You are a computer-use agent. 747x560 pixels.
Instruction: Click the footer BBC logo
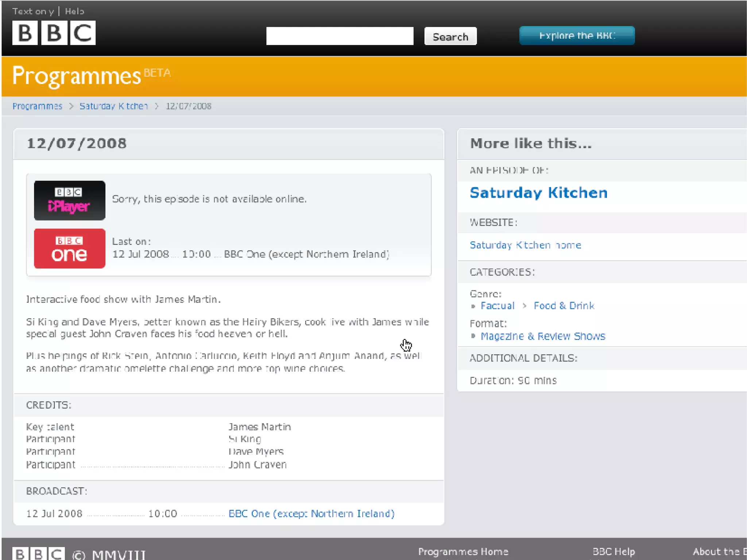[x=39, y=553]
